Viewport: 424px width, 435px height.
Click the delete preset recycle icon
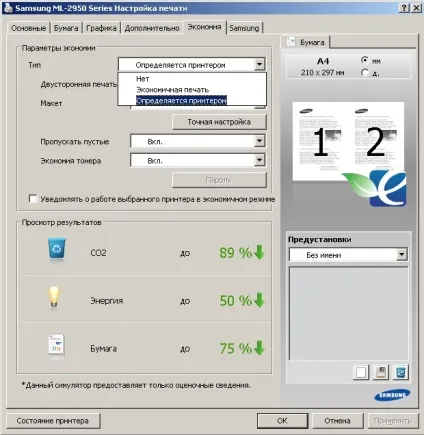pyautogui.click(x=400, y=372)
